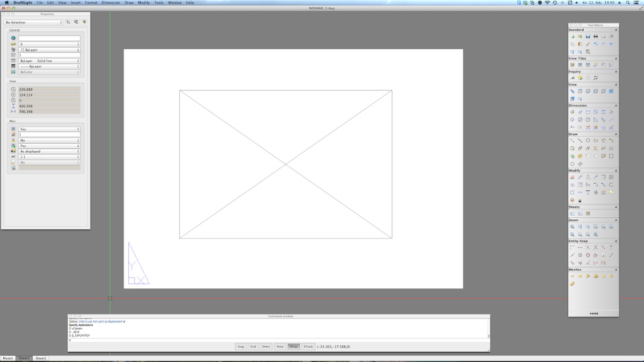Select the Delete eraser tool in Modify section
Image resolution: width=644 pixels, height=362 pixels.
pyautogui.click(x=572, y=177)
